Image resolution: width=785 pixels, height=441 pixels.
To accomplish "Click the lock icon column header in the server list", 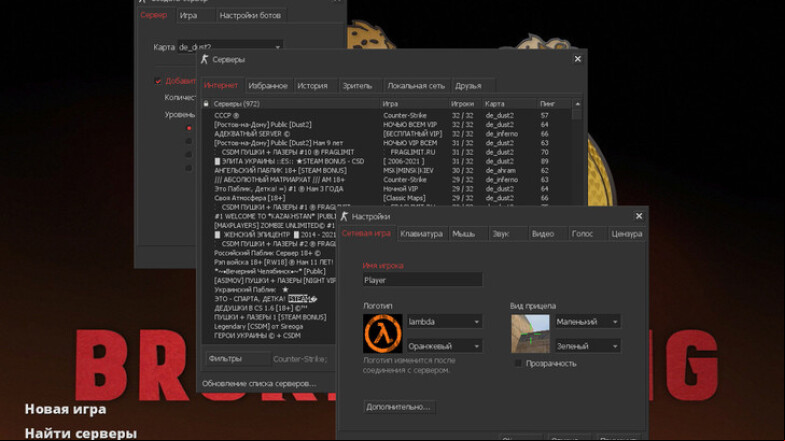I will pos(206,104).
